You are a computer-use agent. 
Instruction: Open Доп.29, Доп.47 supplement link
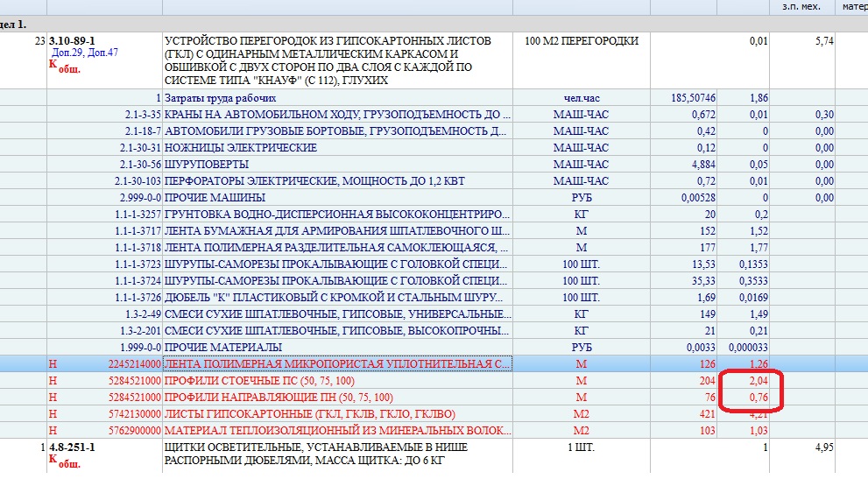point(85,53)
